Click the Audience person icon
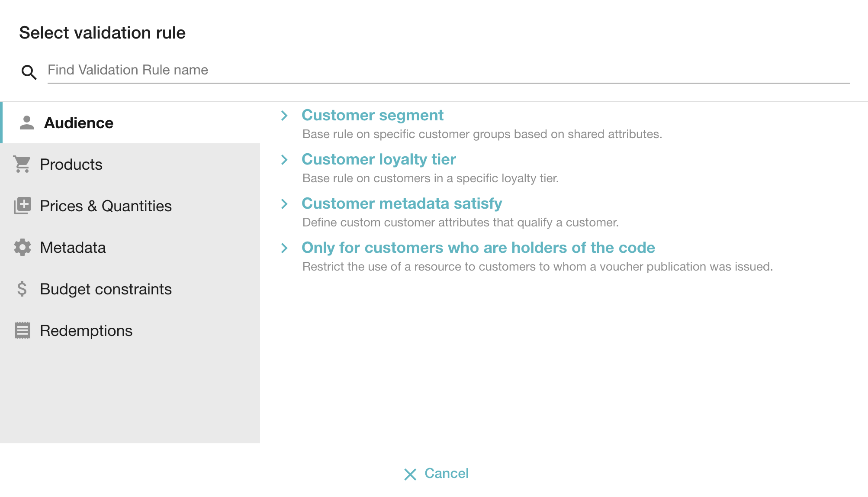 [x=27, y=123]
